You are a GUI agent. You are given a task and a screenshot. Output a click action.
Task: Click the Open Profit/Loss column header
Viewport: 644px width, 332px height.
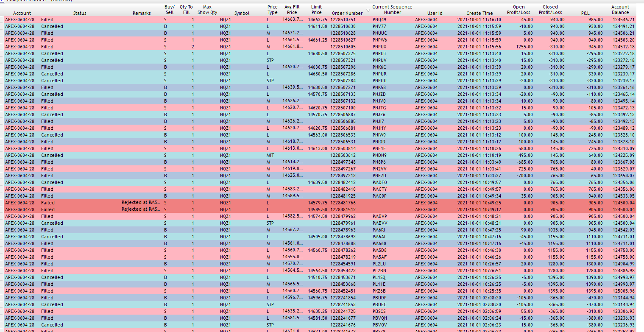tap(519, 10)
